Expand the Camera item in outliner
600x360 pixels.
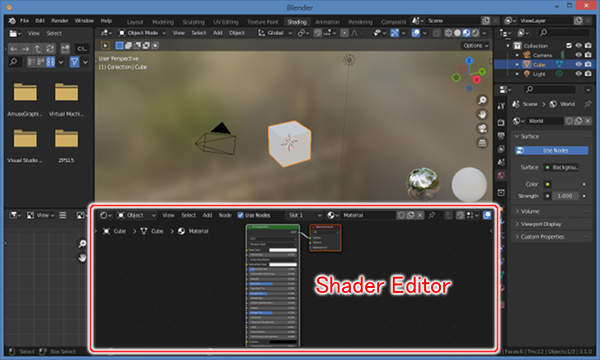pyautogui.click(x=517, y=55)
